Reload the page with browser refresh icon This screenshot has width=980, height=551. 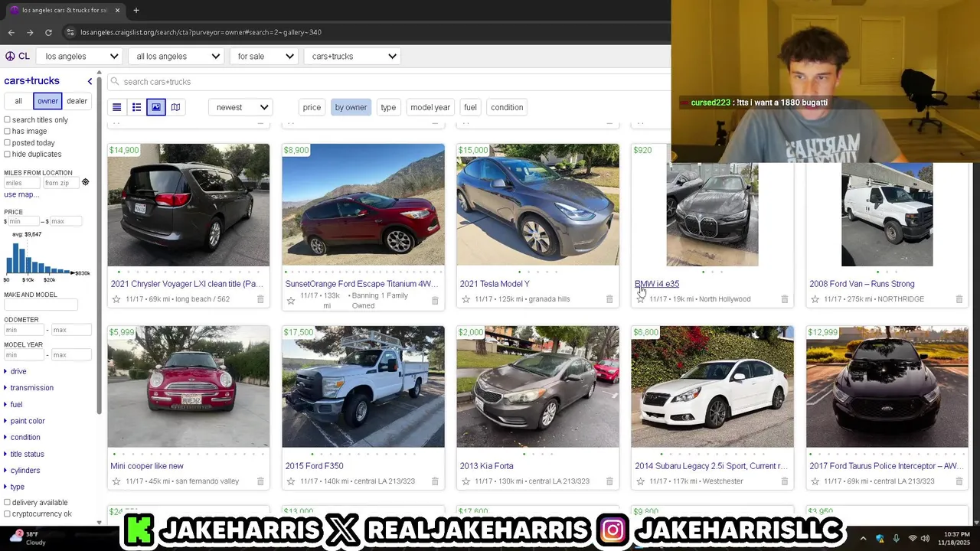48,32
